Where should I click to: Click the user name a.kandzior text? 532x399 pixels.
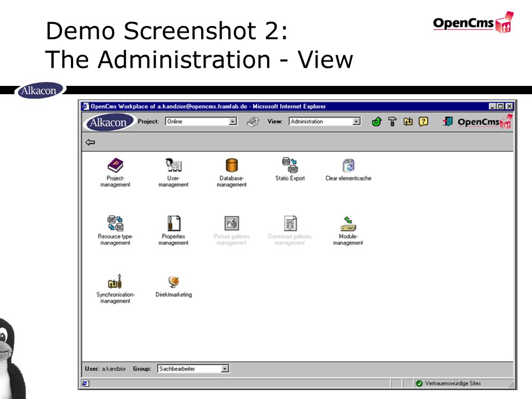click(114, 369)
